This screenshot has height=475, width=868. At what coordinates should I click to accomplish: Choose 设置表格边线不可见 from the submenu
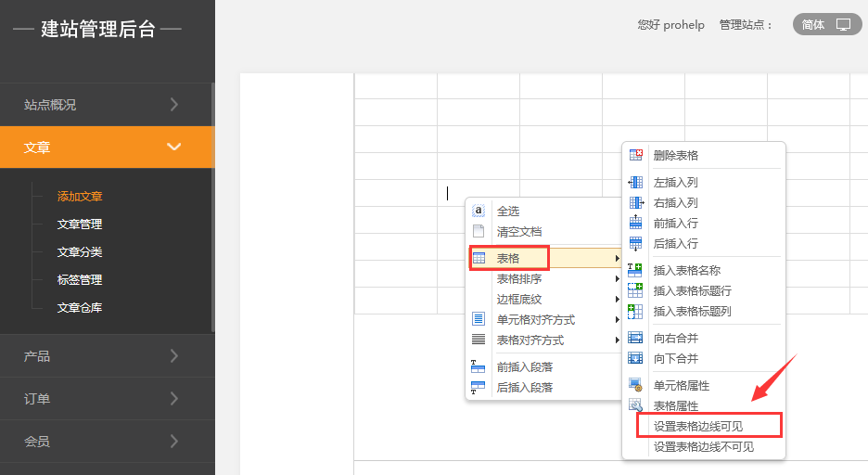(703, 446)
